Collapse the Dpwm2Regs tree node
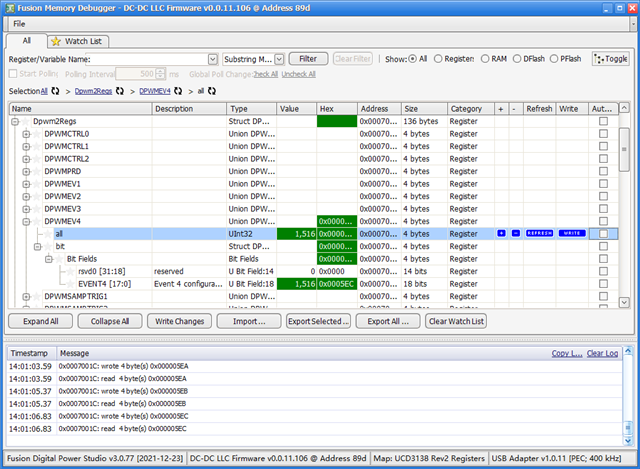Screen dimensions: 640x469 tap(15, 121)
